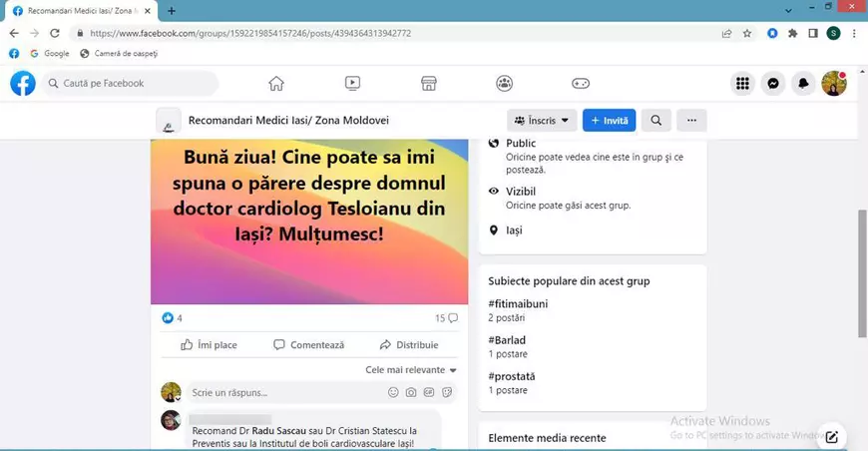Open the tab search chevron in title bar
Viewport: 868px width, 451px height.
(788, 10)
